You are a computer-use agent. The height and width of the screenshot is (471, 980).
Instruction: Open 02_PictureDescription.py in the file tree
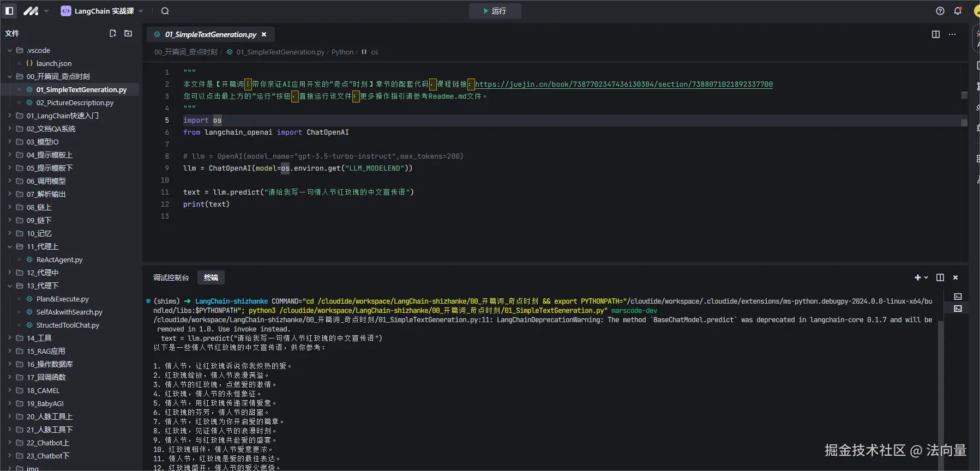click(x=75, y=102)
